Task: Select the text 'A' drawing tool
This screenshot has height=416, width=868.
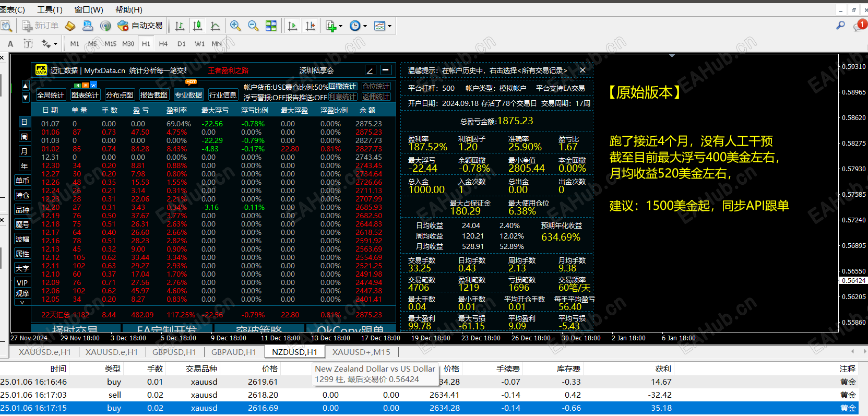Action: click(10, 44)
